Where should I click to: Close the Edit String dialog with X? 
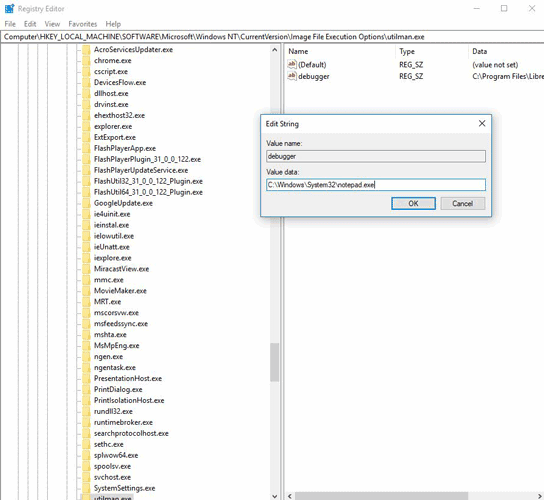482,124
